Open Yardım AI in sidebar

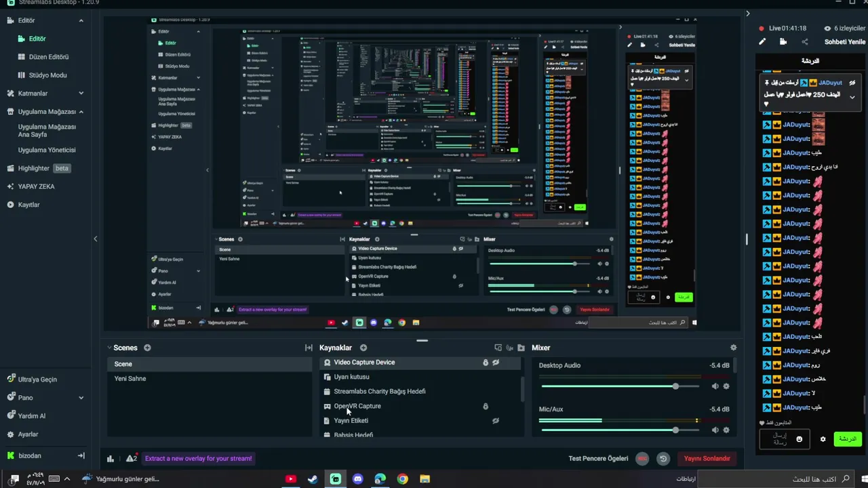(x=31, y=416)
